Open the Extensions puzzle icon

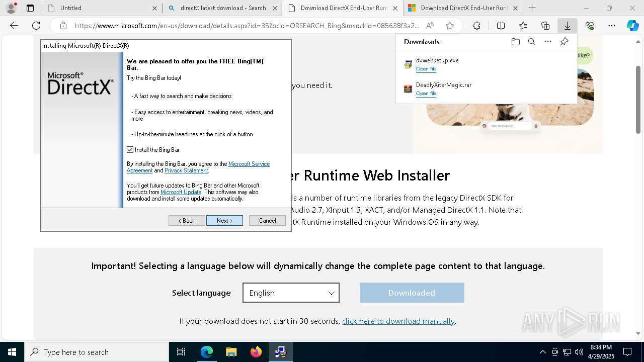(476, 26)
